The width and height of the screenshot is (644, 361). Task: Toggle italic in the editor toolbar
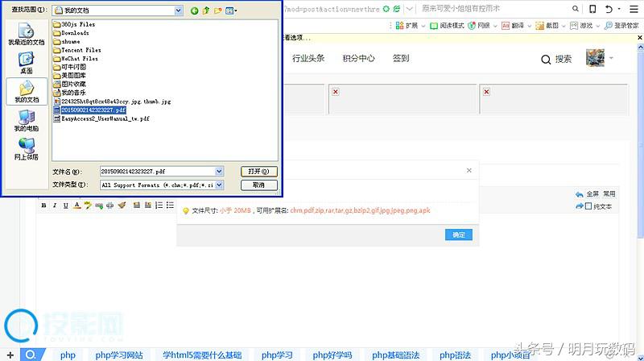click(x=55, y=205)
